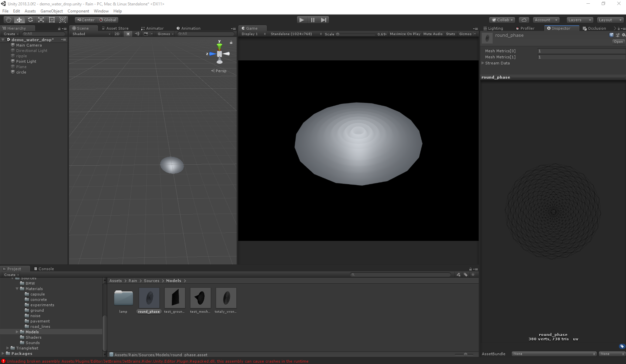This screenshot has height=364, width=626.
Task: Expand the Stream Data foldout
Action: point(483,63)
